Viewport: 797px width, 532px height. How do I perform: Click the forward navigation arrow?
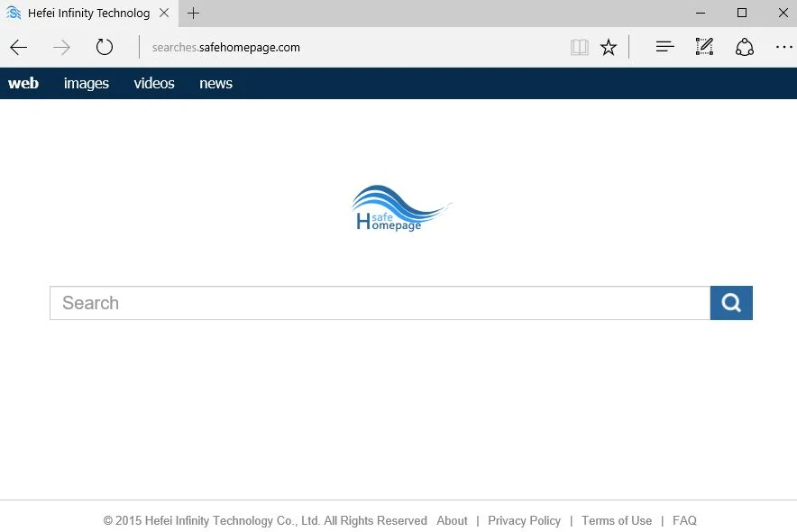tap(61, 47)
